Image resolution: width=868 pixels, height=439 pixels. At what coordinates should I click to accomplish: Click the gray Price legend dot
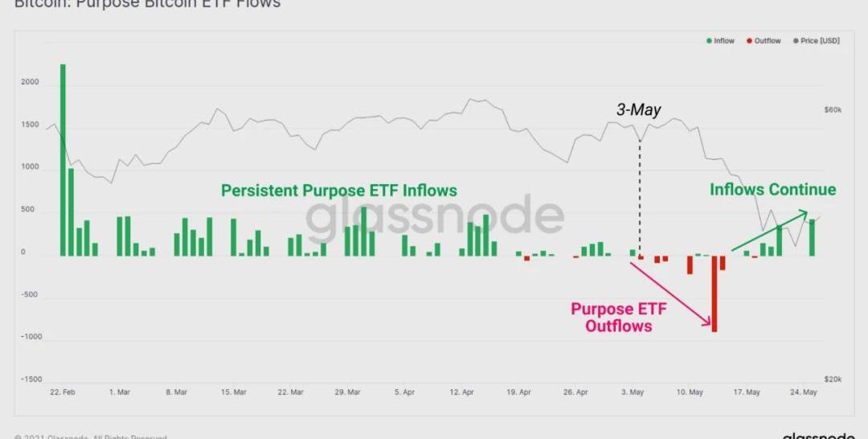pos(796,41)
